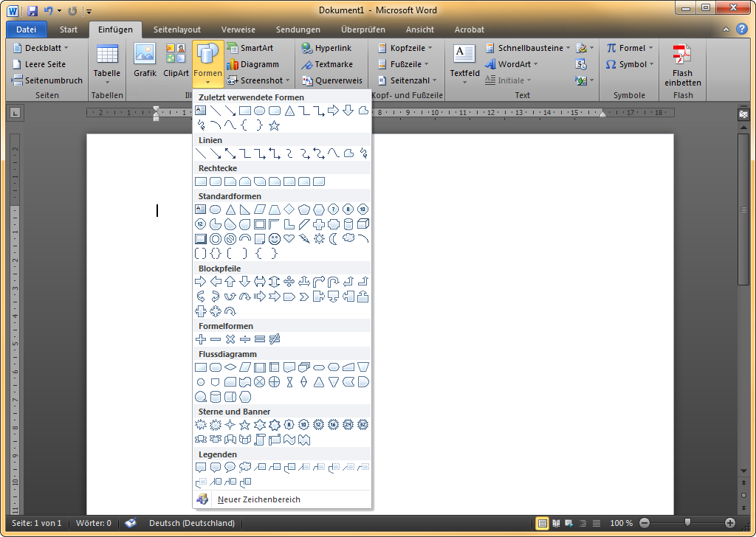Switch to the Seitenlayout tab
756x537 pixels.
(177, 30)
